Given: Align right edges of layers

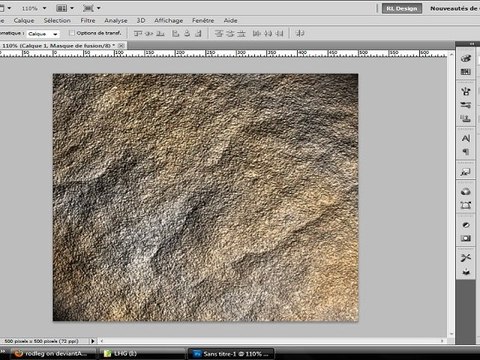Looking at the screenshot, I should 198,33.
